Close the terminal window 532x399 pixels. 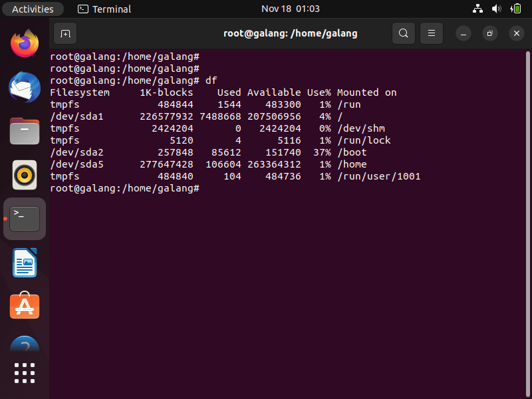[x=517, y=34]
